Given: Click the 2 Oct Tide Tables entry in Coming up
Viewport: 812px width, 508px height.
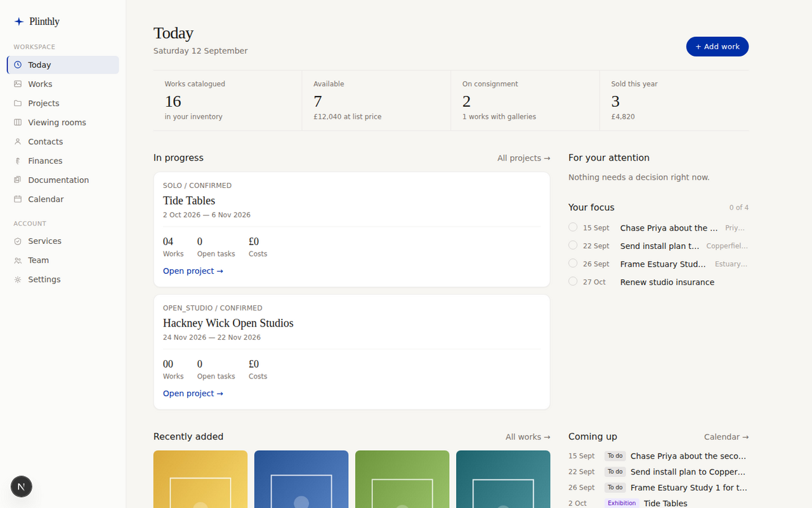Looking at the screenshot, I should coord(658,504).
